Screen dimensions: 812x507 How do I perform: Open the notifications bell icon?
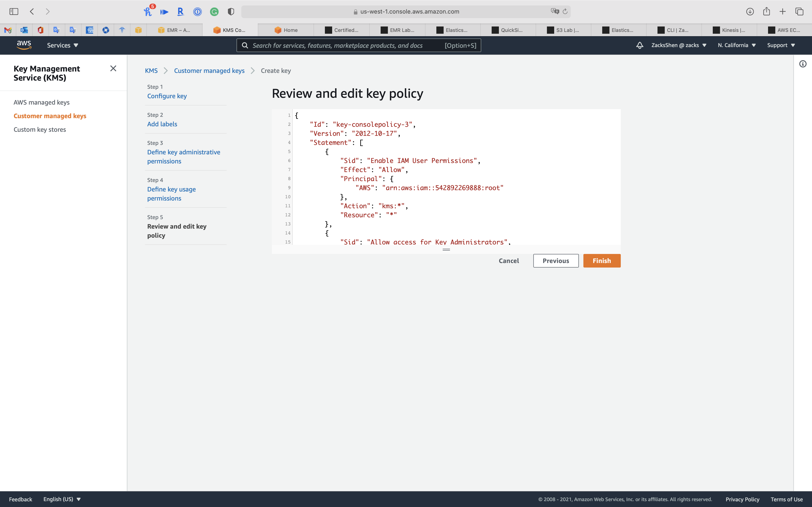tap(640, 45)
